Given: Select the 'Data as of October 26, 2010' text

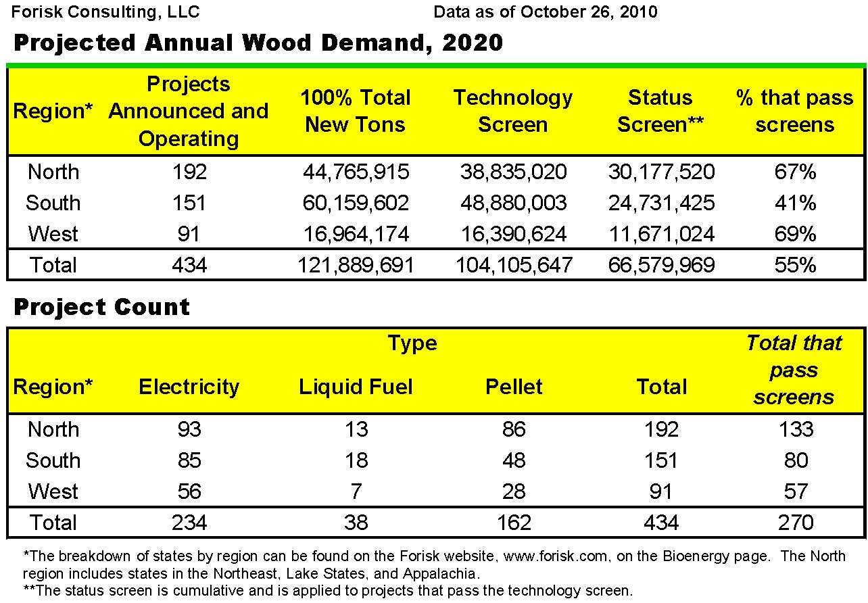Looking at the screenshot, I should click(546, 11).
